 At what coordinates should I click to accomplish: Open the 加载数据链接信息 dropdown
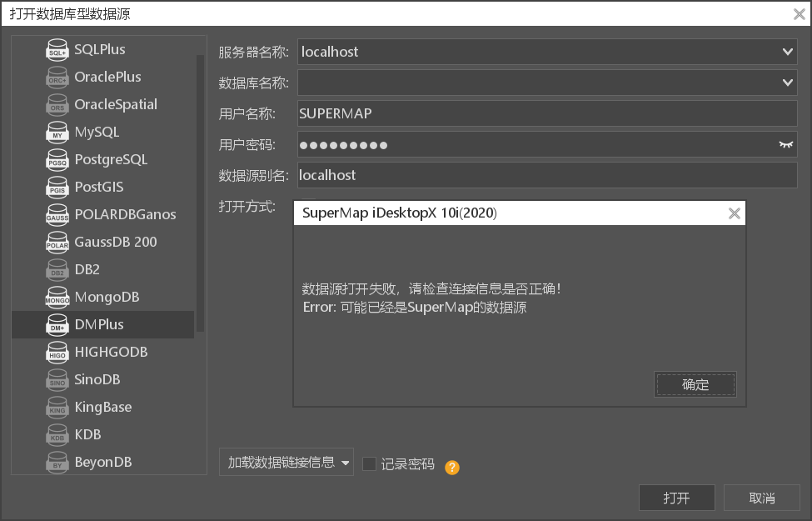(286, 462)
